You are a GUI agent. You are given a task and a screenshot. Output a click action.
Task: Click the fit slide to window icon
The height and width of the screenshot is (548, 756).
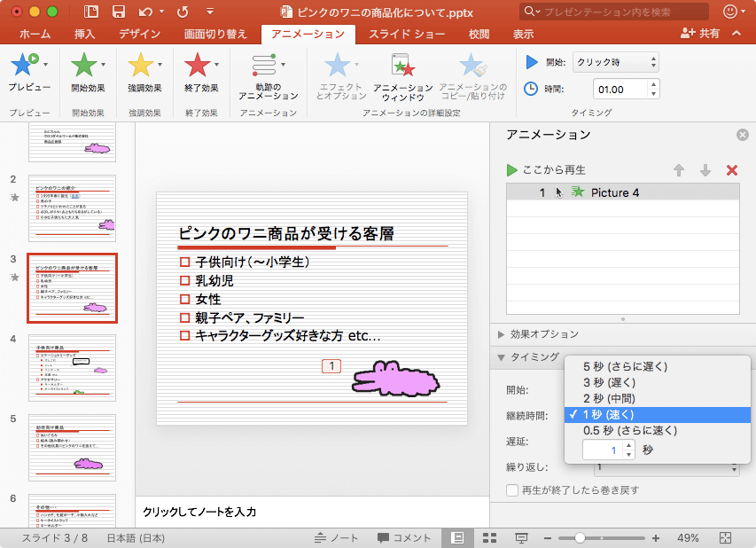point(725,537)
